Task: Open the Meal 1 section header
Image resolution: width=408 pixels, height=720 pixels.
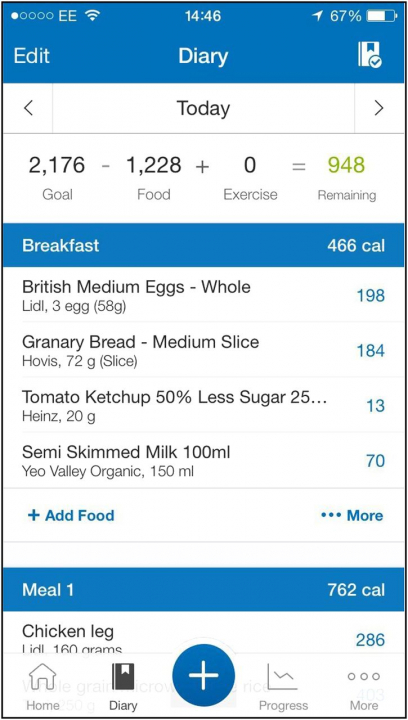Action: (203, 590)
